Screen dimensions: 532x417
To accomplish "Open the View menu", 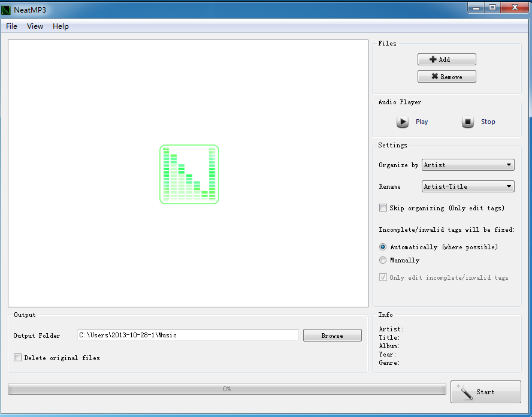I will tap(35, 26).
